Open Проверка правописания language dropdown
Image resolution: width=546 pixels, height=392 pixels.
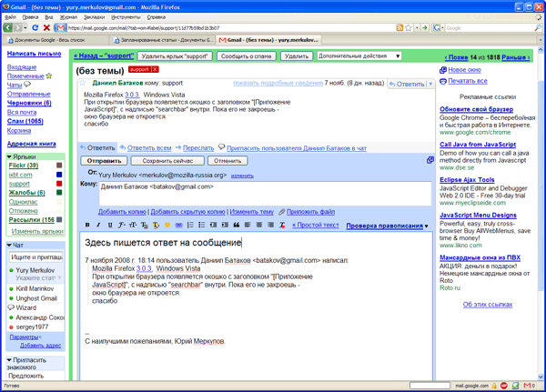(x=427, y=226)
